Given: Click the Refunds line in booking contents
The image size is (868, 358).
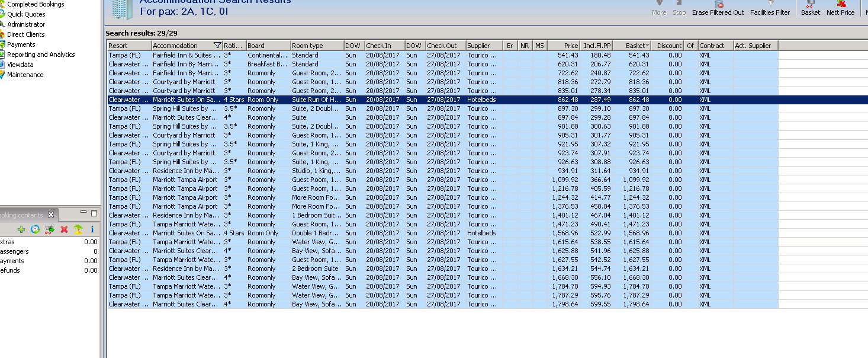Looking at the screenshot, I should 49,270.
